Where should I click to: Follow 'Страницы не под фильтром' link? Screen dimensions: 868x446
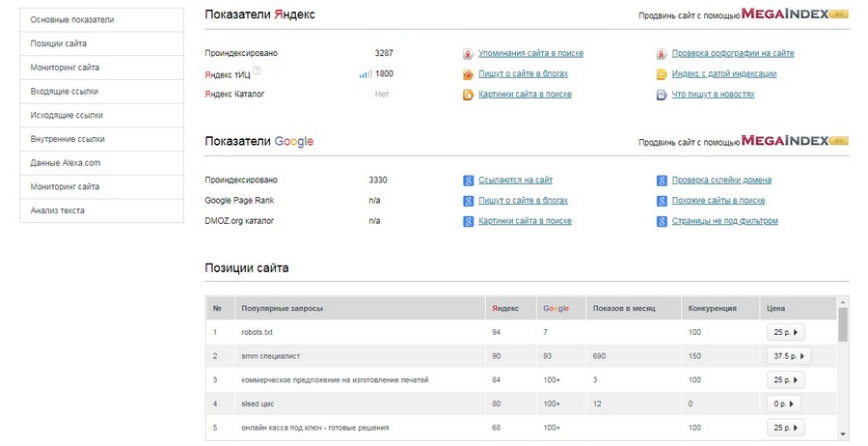[724, 221]
